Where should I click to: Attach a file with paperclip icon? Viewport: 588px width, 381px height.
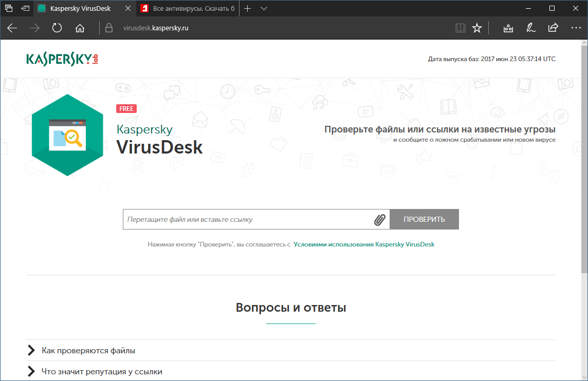[x=379, y=220]
